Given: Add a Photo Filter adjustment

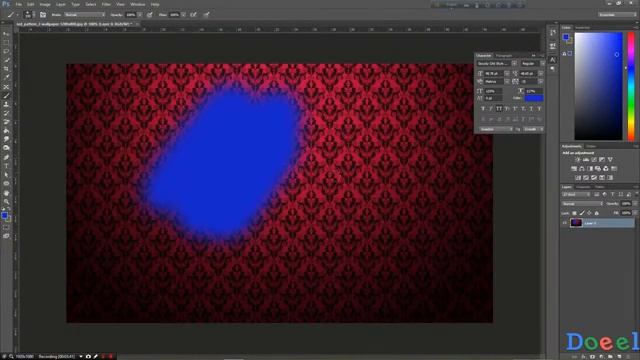Looking at the screenshot, I should coord(598,169).
